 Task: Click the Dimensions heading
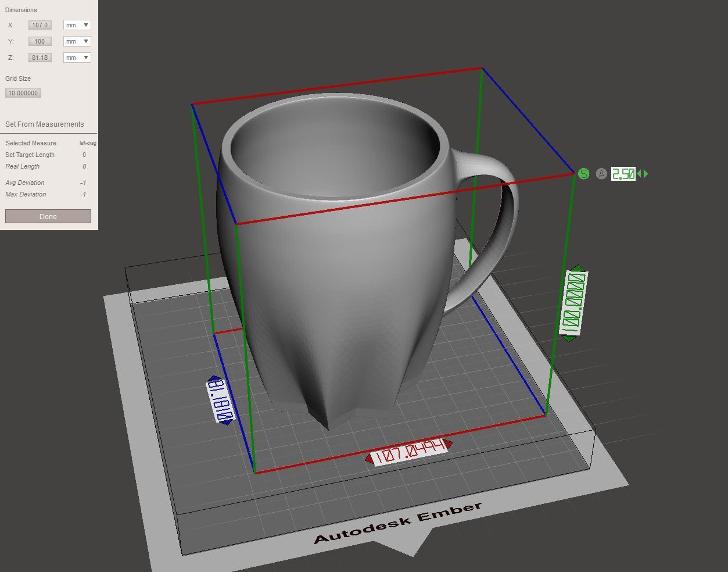pyautogui.click(x=21, y=10)
